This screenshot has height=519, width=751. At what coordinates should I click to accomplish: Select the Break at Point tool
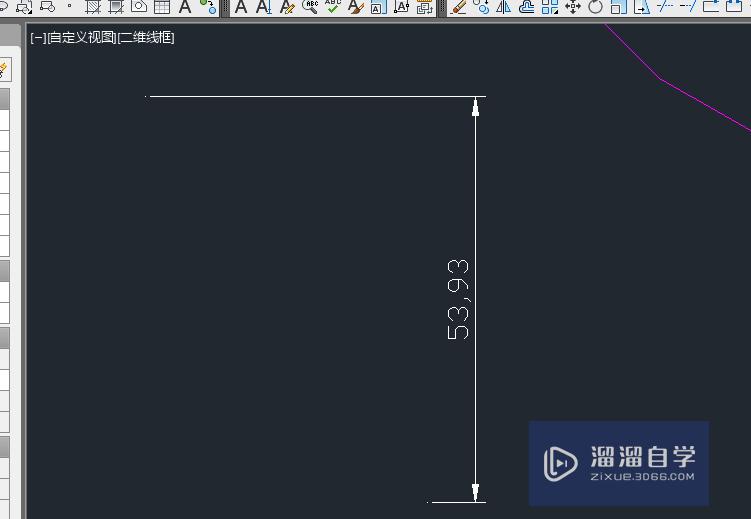click(711, 6)
